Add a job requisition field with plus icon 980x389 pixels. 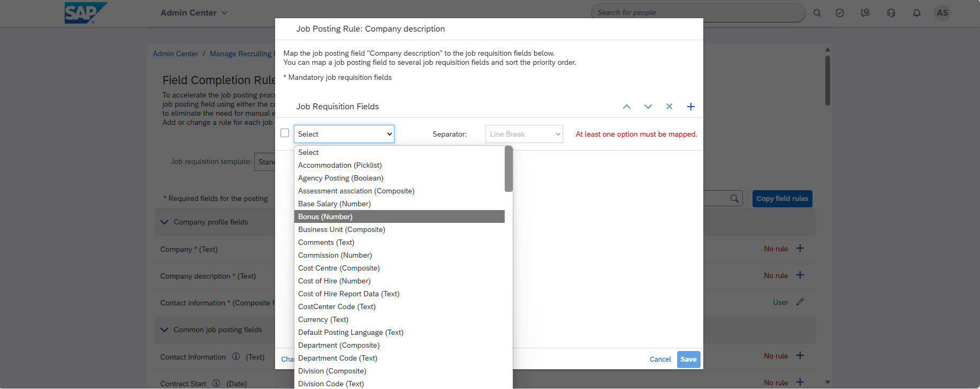click(691, 107)
